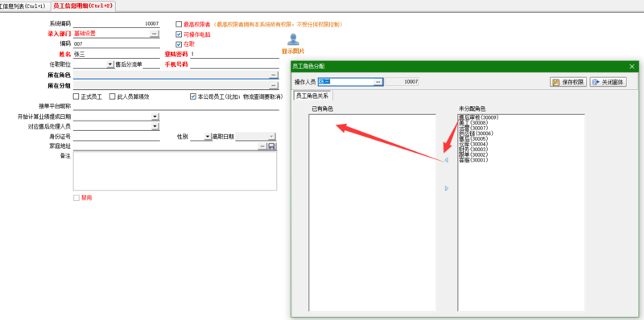Close the 员工角色分配 dialog with X
The image size is (644, 320).
(632, 67)
